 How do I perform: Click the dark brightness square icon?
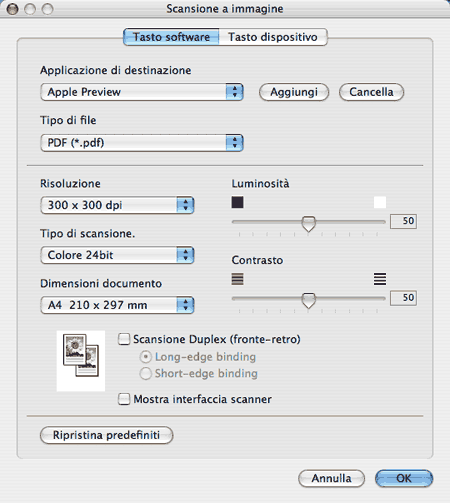point(237,202)
